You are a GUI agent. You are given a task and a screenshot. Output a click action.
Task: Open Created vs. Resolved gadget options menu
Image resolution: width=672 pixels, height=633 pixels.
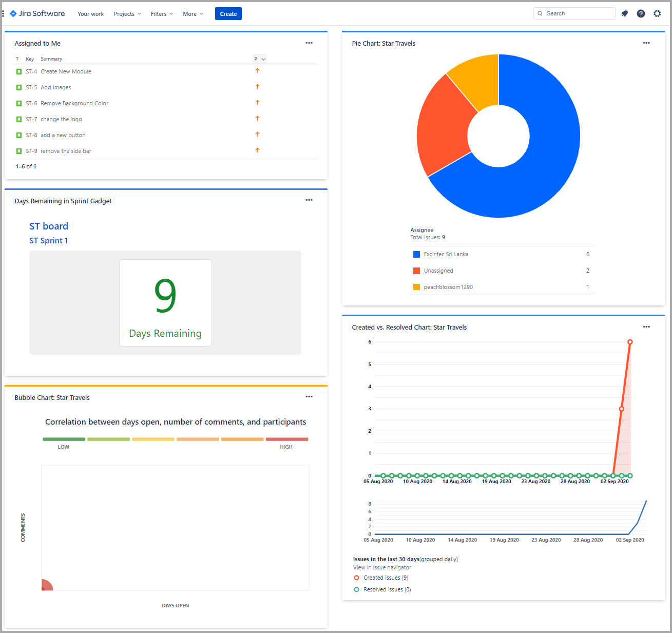(646, 327)
